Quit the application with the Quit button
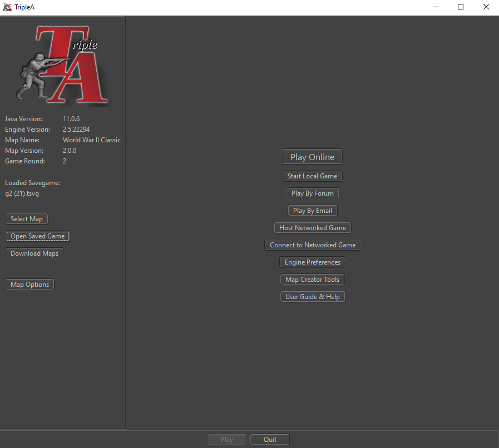 click(270, 440)
